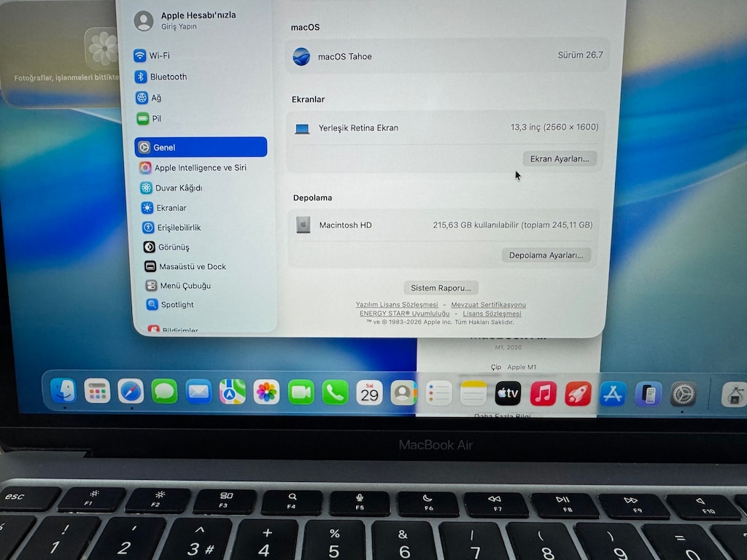Image resolution: width=747 pixels, height=560 pixels.
Task: Open Calendar showing 29 in Dock
Action: pos(369,393)
